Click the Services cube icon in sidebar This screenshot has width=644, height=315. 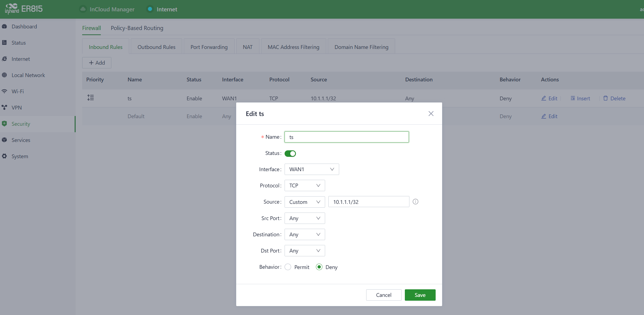pyautogui.click(x=4, y=140)
